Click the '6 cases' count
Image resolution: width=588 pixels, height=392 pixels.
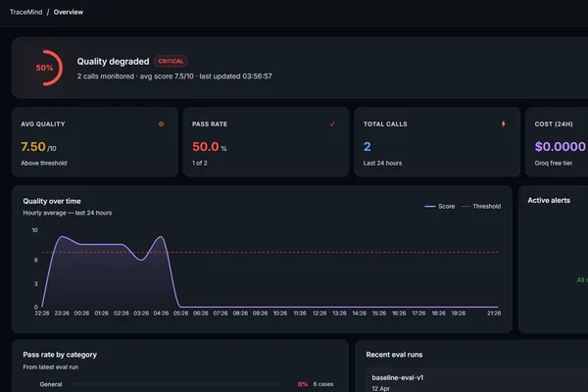(x=323, y=384)
